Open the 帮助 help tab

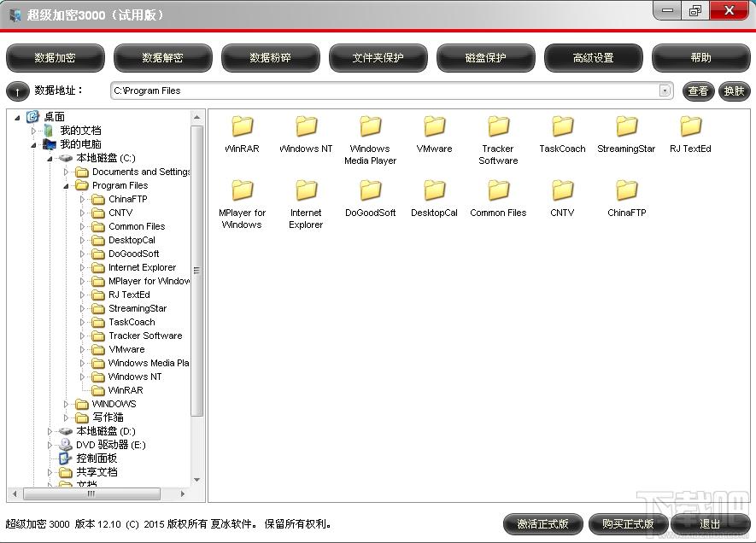tap(700, 58)
